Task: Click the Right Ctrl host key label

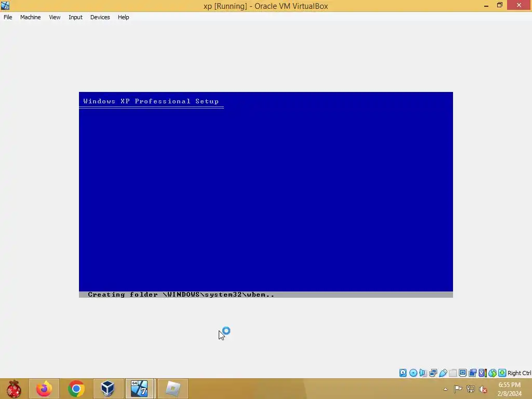Action: coord(519,373)
